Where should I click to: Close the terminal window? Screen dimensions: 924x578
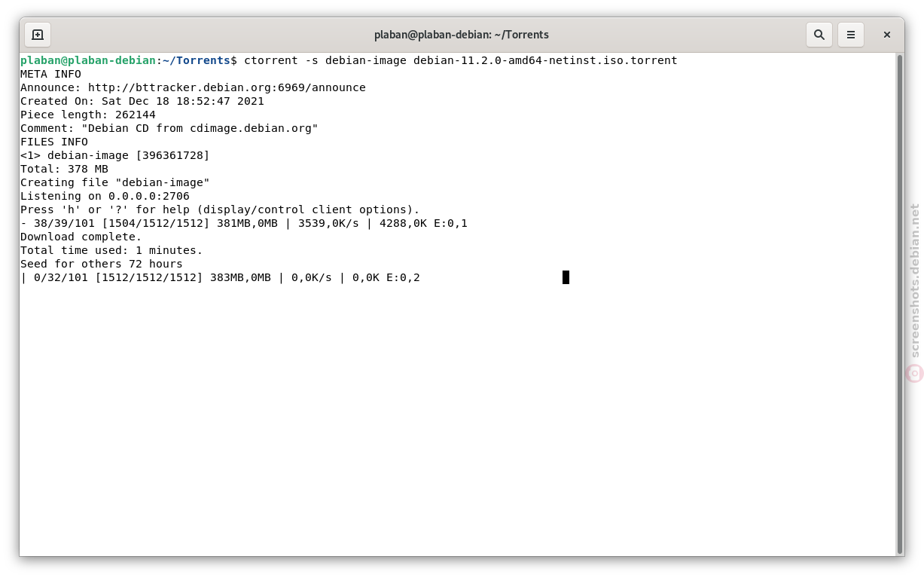[887, 35]
